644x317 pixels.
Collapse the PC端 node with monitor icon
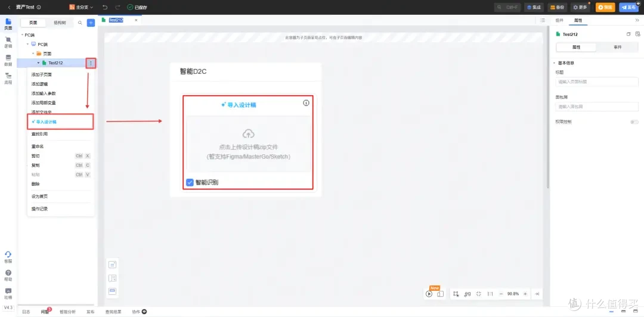tap(27, 44)
